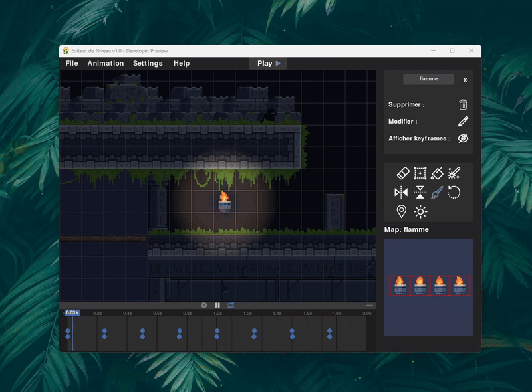Activate the magic wand tool

(454, 173)
